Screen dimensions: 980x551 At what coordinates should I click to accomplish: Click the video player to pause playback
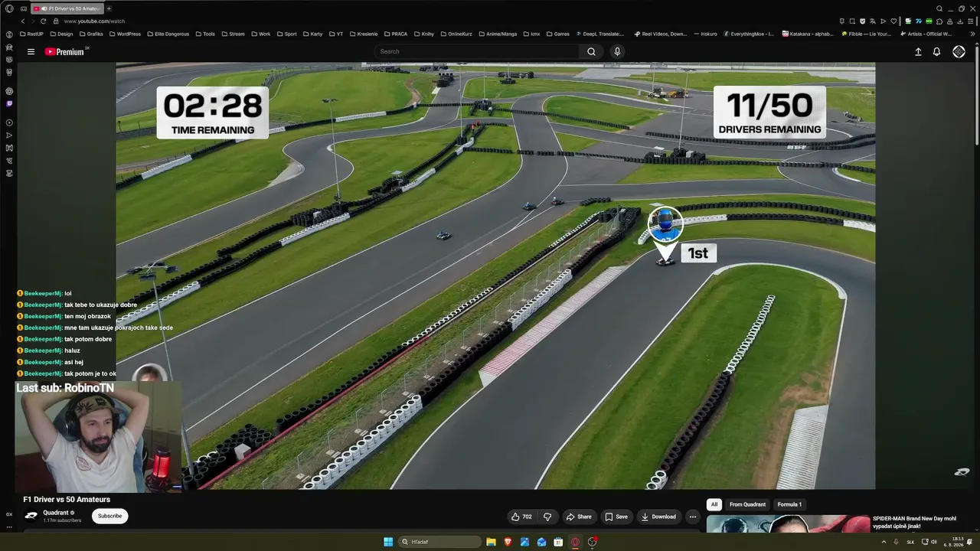[x=495, y=275]
